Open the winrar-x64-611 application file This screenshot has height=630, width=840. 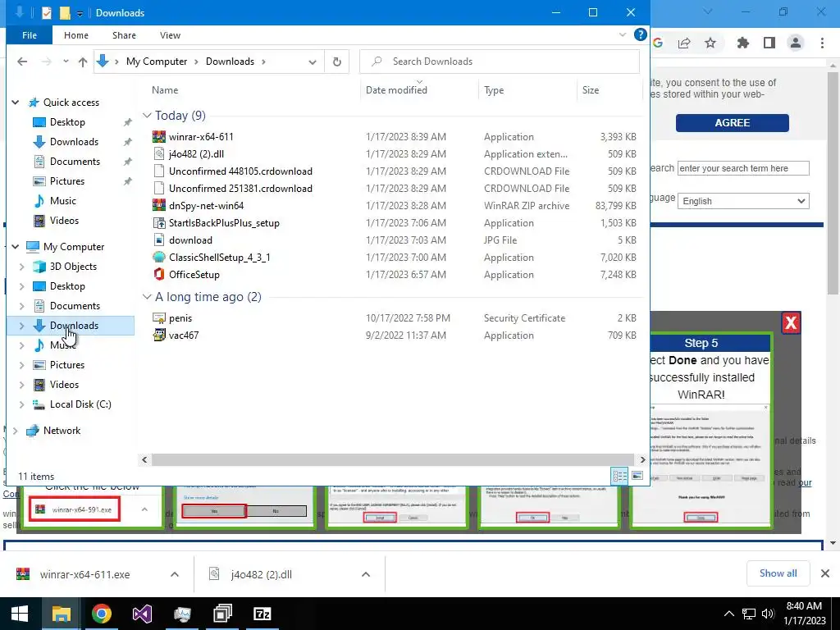[x=201, y=137]
